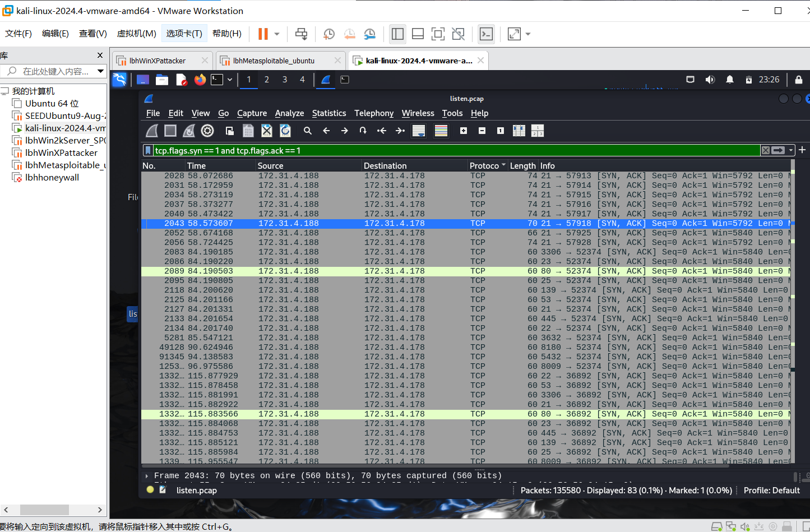Add a display filter button with plus
This screenshot has height=532, width=810.
(x=802, y=150)
